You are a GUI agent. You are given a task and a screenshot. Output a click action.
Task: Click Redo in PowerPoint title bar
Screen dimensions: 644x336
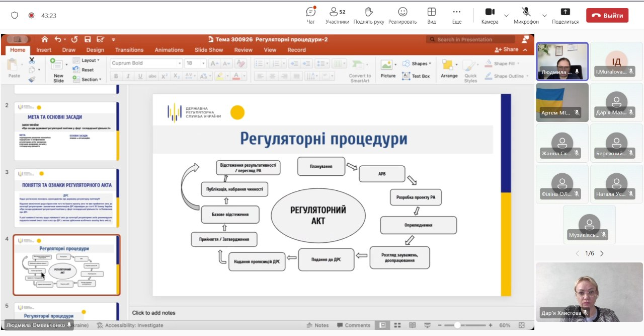click(74, 39)
